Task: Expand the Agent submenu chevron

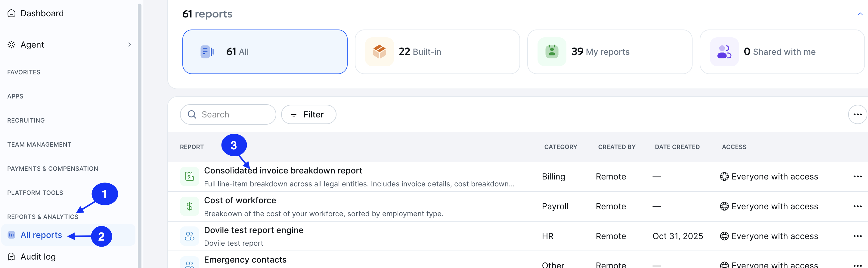Action: (x=130, y=45)
